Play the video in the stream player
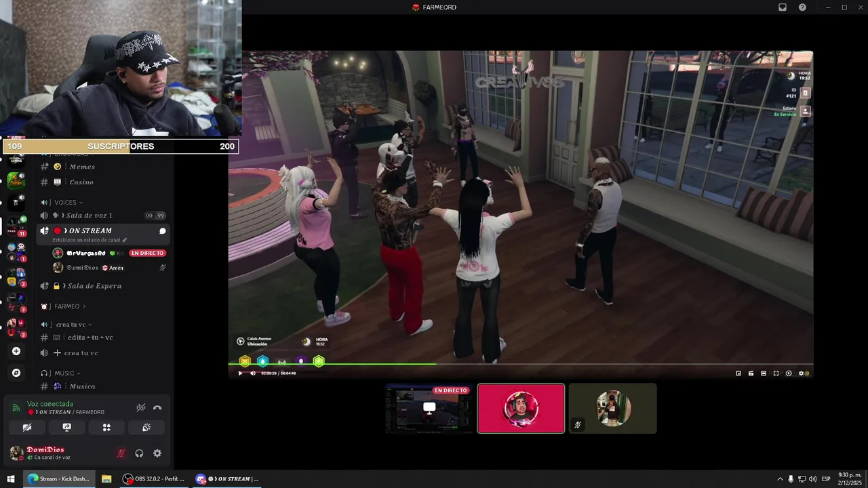 point(240,373)
